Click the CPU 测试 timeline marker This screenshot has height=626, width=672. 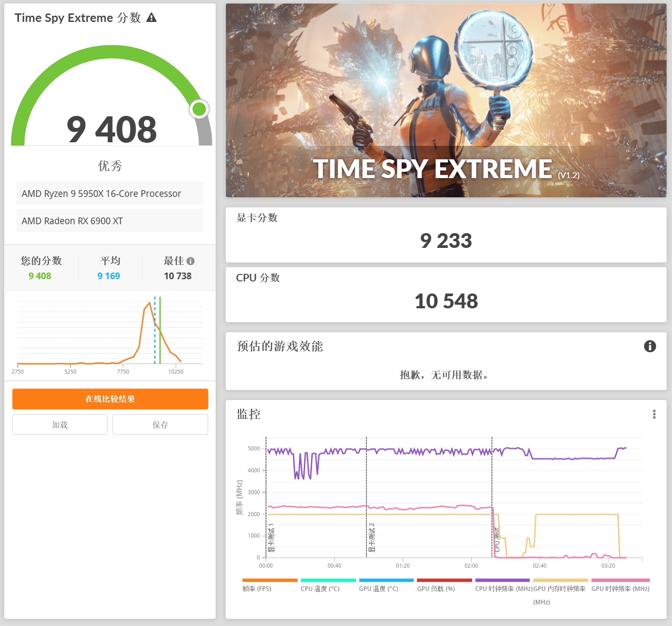click(x=497, y=540)
